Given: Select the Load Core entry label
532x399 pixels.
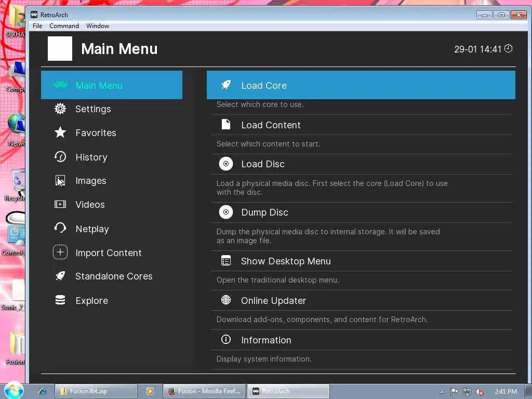Looking at the screenshot, I should [x=264, y=86].
